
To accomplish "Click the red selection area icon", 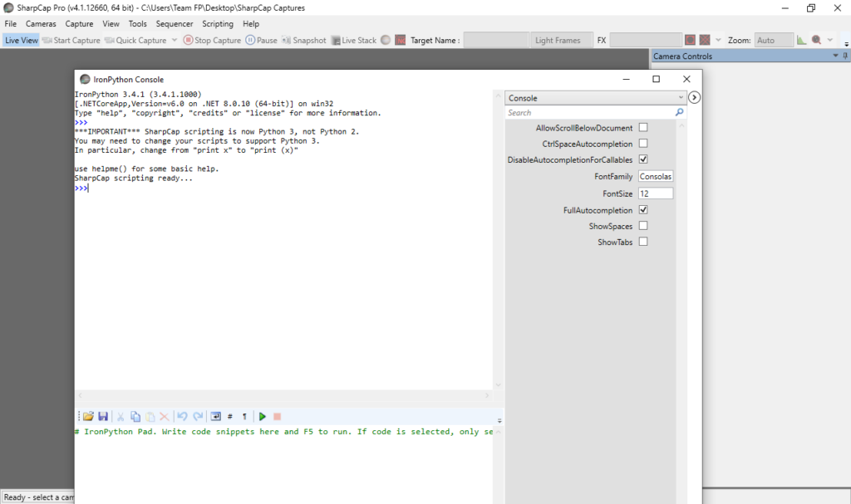I will pyautogui.click(x=690, y=40).
